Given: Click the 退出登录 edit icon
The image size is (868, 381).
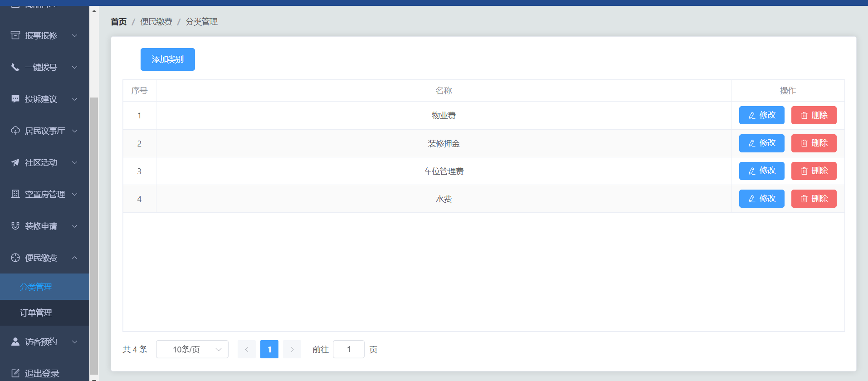Looking at the screenshot, I should tap(15, 373).
